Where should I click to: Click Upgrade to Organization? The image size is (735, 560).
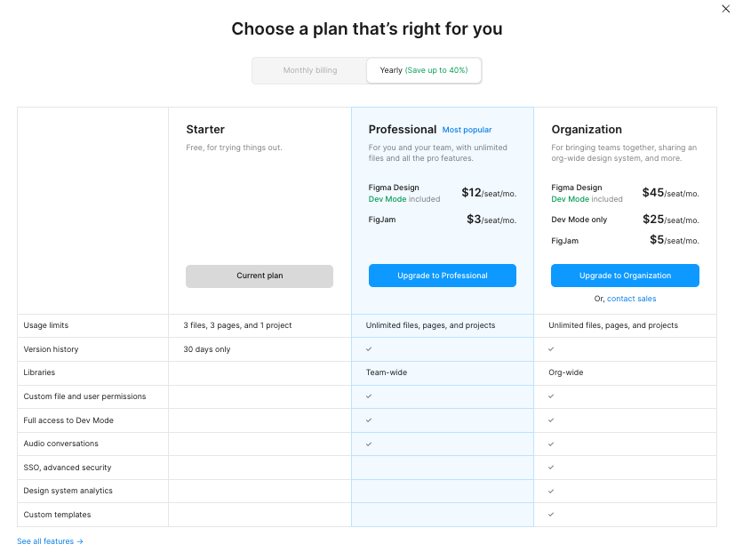click(624, 276)
